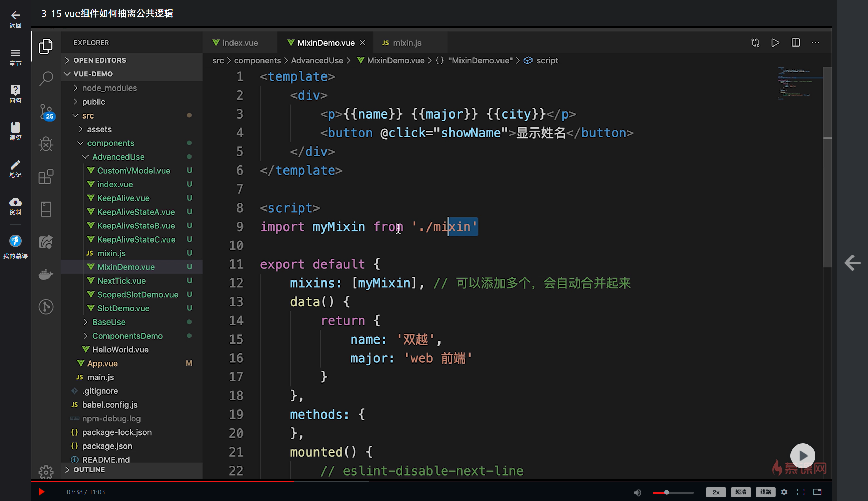Expand the OUTLINE section
The width and height of the screenshot is (868, 501).
tap(132, 470)
